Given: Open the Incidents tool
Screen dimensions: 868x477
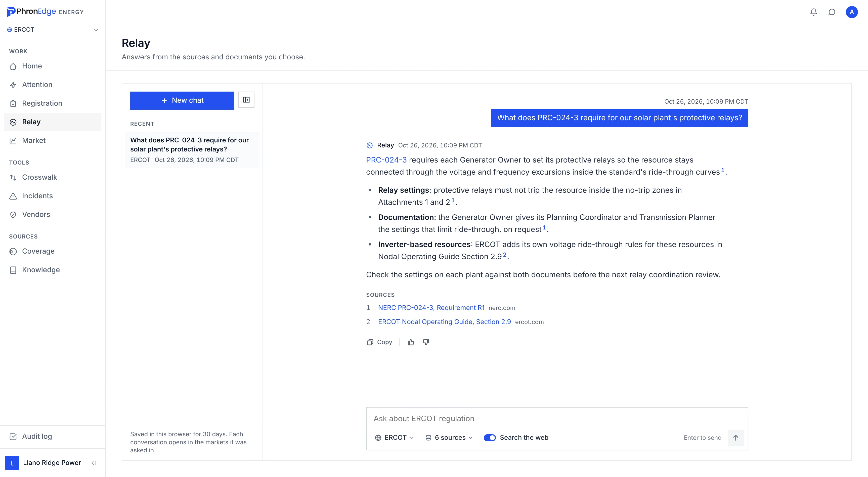Looking at the screenshot, I should point(53,196).
